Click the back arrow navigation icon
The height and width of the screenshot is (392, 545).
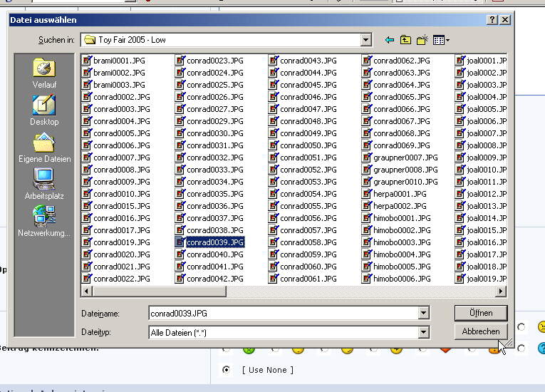[x=390, y=40]
